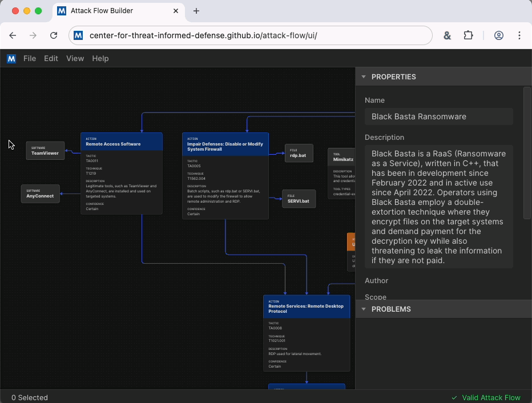Click the browser address bar URL

(x=203, y=35)
